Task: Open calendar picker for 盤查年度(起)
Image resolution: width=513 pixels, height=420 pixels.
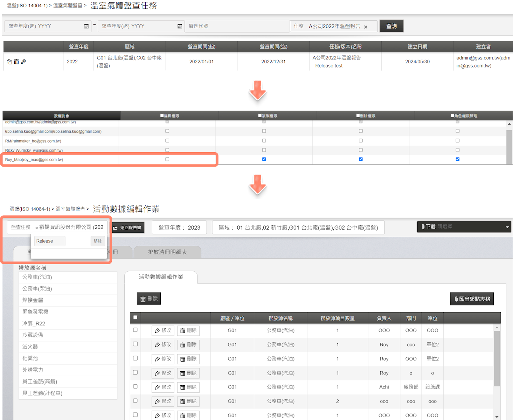Action: click(x=86, y=26)
